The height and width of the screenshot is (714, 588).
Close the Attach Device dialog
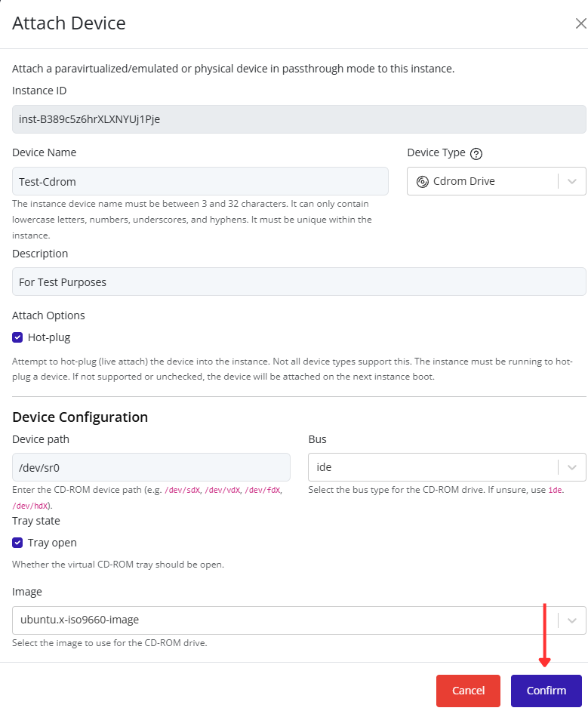tap(580, 23)
